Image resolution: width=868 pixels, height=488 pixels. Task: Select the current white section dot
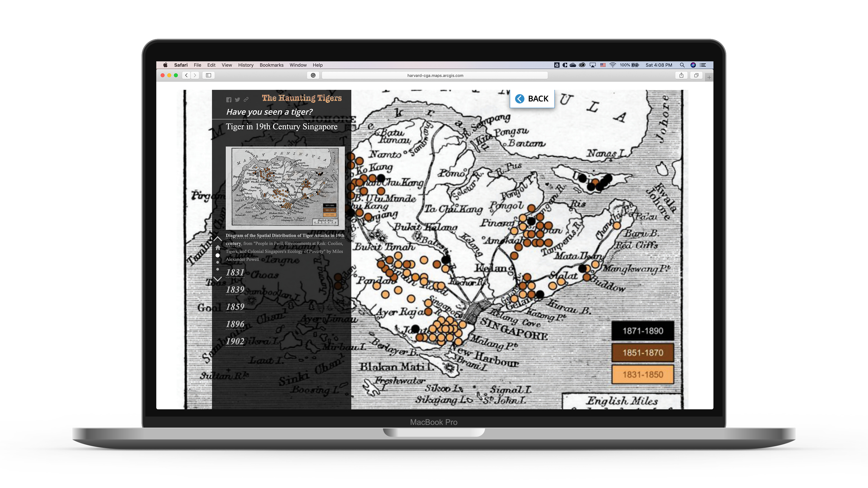pyautogui.click(x=218, y=255)
